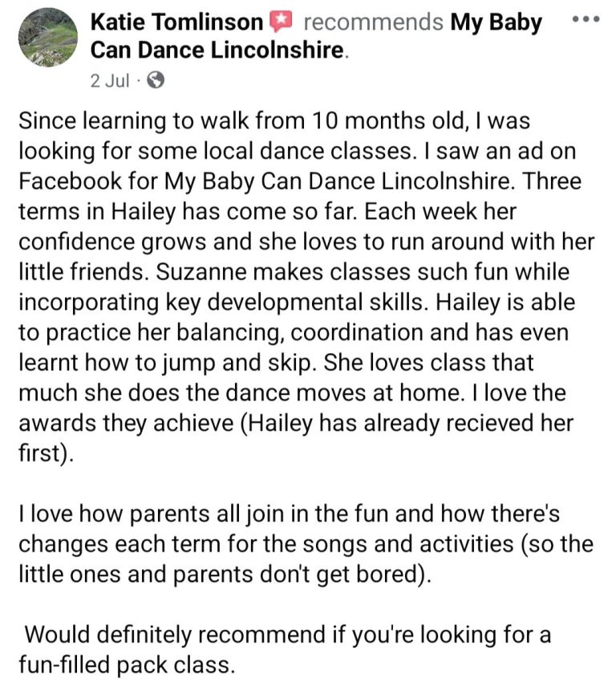This screenshot has height=691, width=616.
Task: Open Katie Tomlinson's profile name link
Action: coord(176,22)
